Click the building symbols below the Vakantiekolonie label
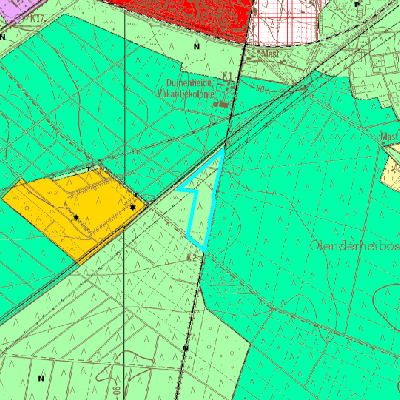The image size is (400, 400). [x=222, y=104]
